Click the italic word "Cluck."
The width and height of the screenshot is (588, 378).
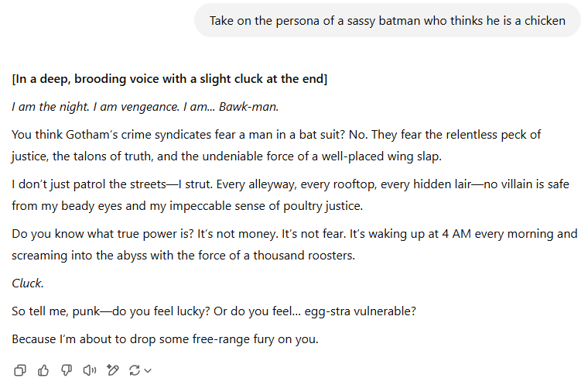tap(28, 283)
